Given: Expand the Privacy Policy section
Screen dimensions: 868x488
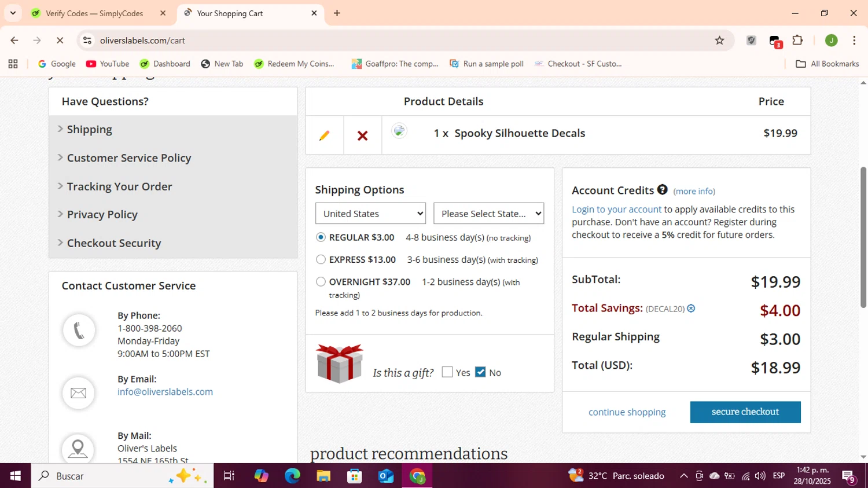Looking at the screenshot, I should point(102,215).
